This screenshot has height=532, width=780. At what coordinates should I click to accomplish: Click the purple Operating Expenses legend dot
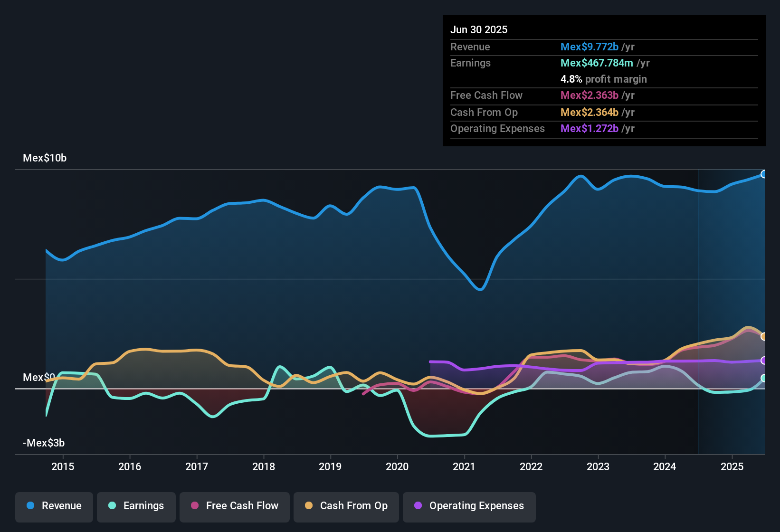[418, 506]
